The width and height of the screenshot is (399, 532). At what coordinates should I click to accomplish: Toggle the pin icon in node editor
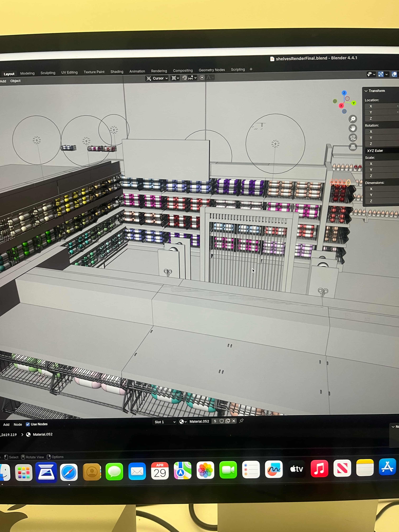pos(241,421)
